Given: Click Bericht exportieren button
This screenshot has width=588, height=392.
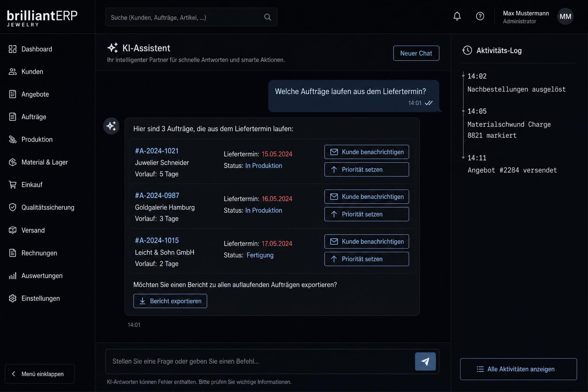Looking at the screenshot, I should (170, 301).
